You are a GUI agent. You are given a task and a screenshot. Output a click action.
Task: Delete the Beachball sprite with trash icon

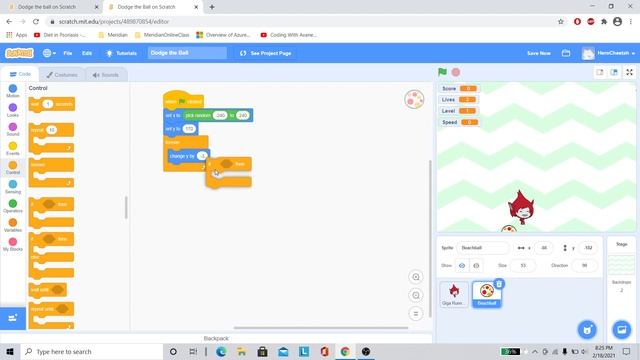click(499, 284)
